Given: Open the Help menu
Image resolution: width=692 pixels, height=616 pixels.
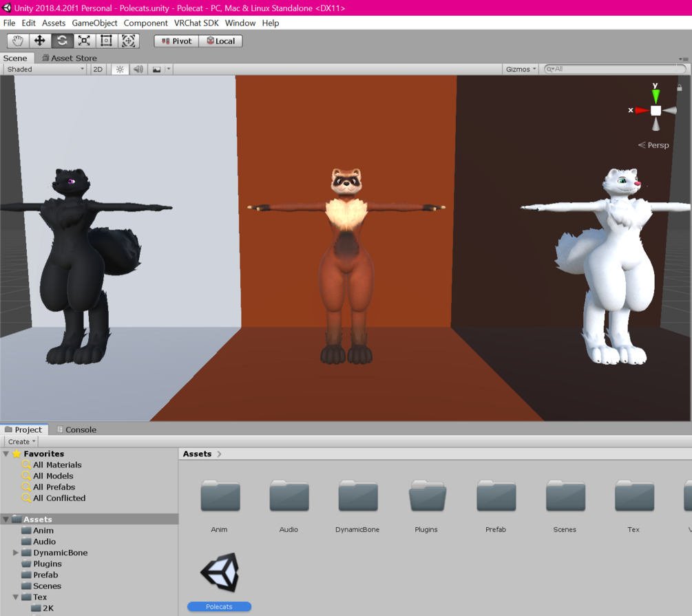Looking at the screenshot, I should [x=271, y=23].
